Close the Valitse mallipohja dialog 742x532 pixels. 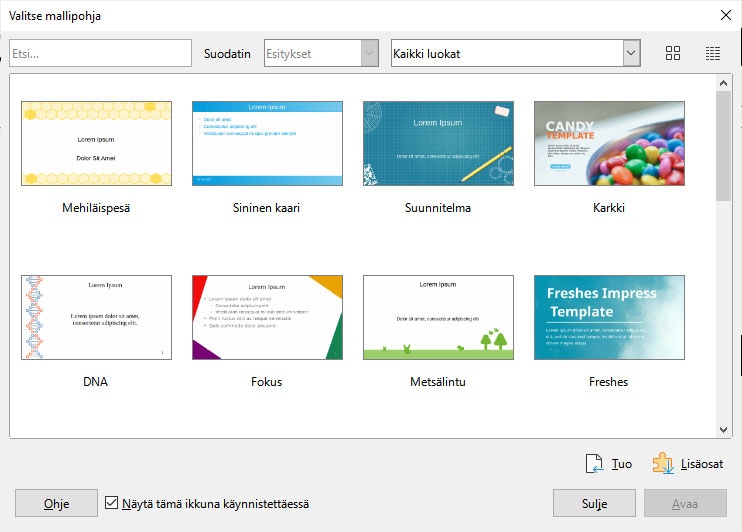pyautogui.click(x=725, y=15)
